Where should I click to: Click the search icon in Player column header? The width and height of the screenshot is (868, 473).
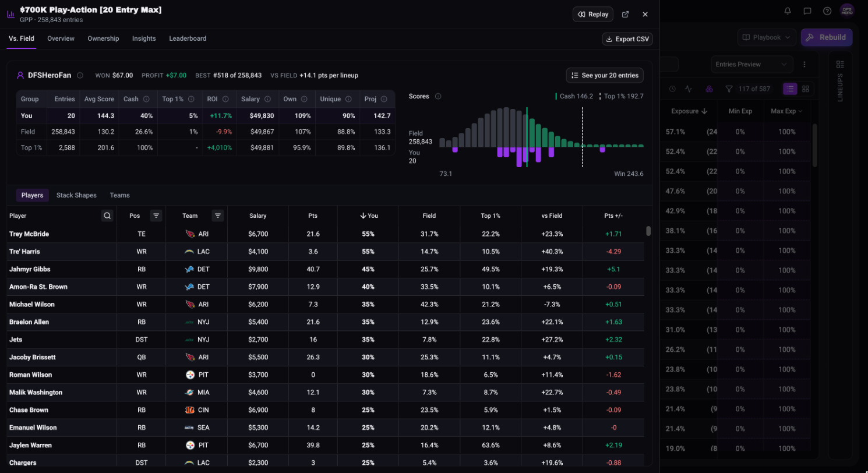pyautogui.click(x=107, y=216)
